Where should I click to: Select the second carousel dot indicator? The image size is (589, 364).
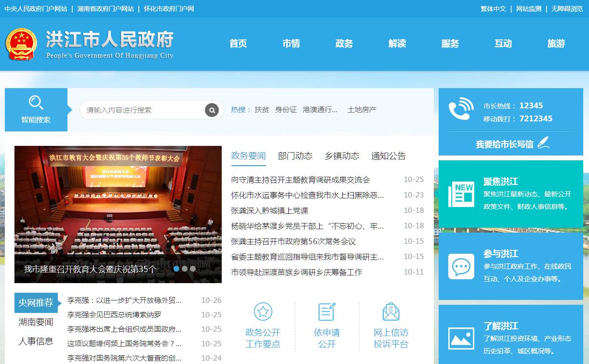[185, 269]
